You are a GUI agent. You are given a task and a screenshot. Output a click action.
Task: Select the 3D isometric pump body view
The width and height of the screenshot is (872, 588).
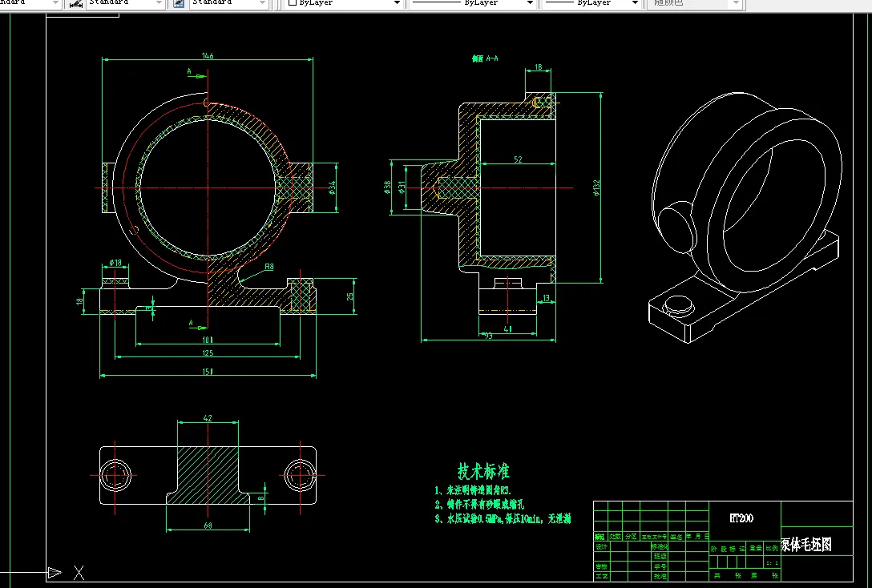pyautogui.click(x=746, y=217)
